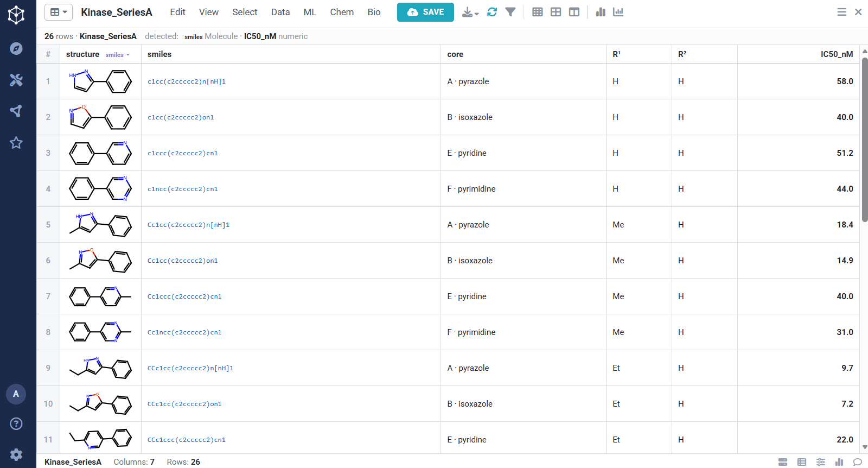868x468 pixels.
Task: Click the core column header
Action: tap(524, 54)
